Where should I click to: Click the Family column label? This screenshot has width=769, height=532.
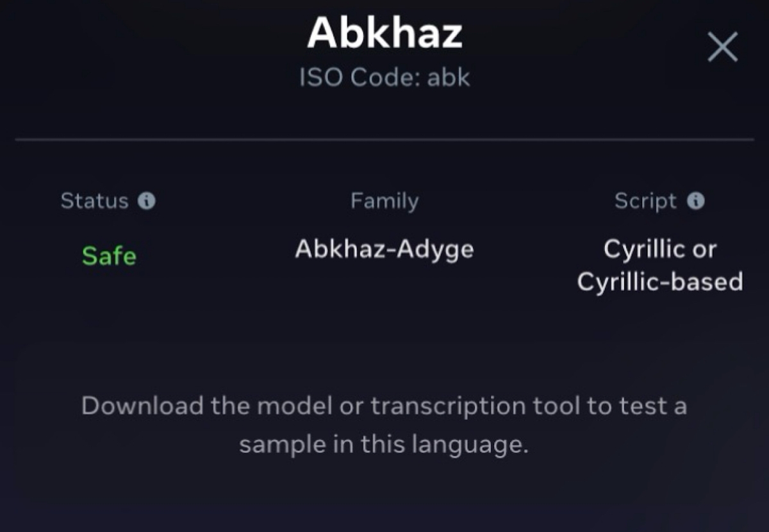[384, 201]
